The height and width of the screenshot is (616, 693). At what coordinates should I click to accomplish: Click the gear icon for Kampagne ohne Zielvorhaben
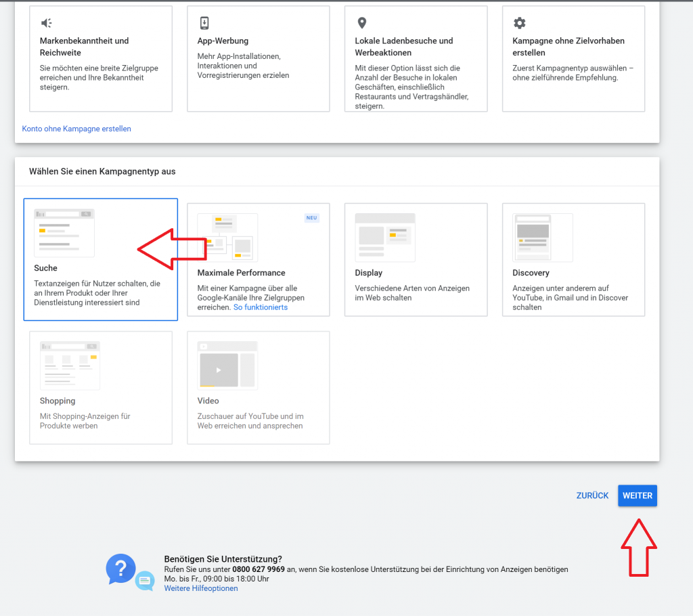tap(519, 23)
